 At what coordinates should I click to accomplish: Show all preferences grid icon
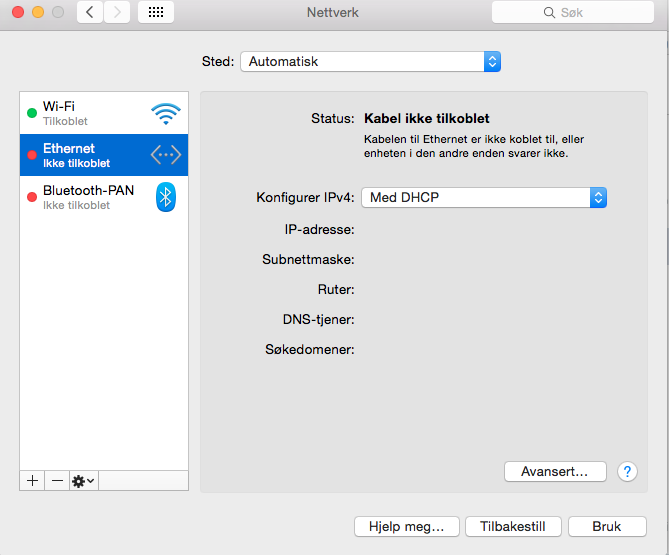[156, 12]
